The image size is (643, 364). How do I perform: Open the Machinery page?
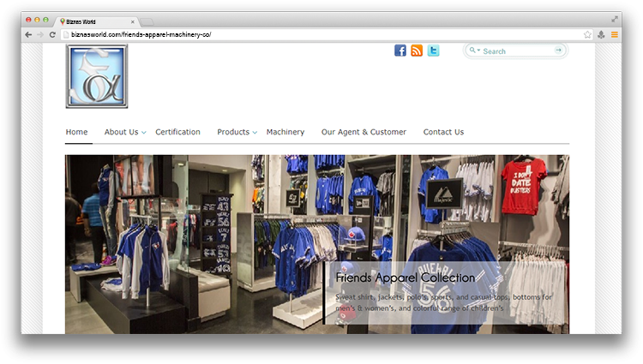point(285,132)
